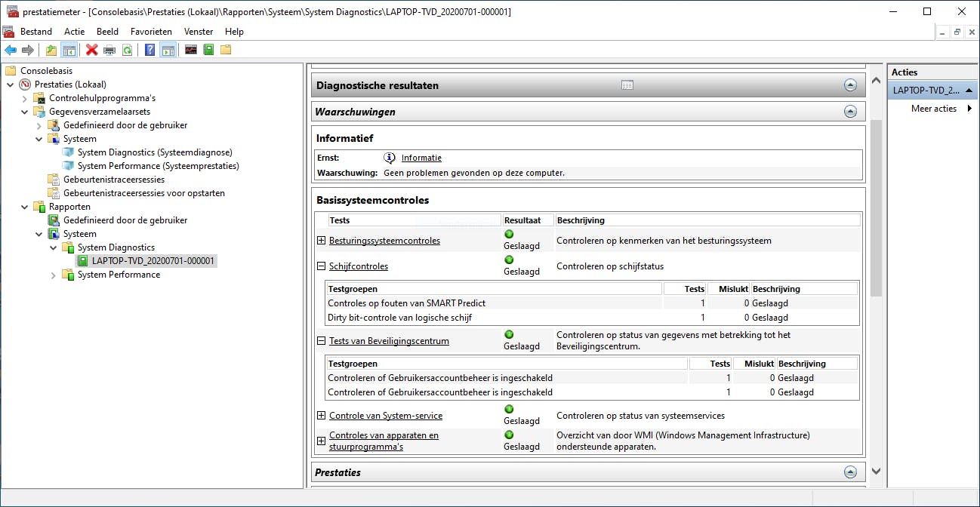Collapse the Schijfcontroles test group
Viewport: 980px width, 507px height.
tap(321, 266)
